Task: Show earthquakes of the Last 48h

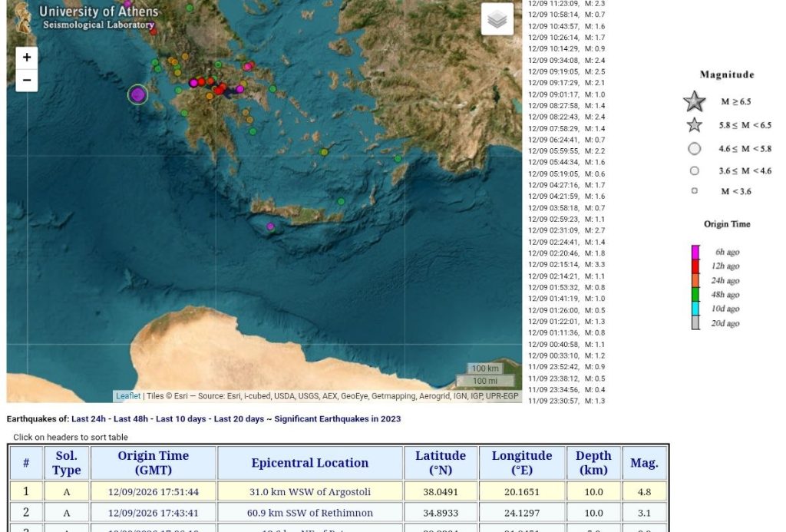Action: [x=130, y=418]
